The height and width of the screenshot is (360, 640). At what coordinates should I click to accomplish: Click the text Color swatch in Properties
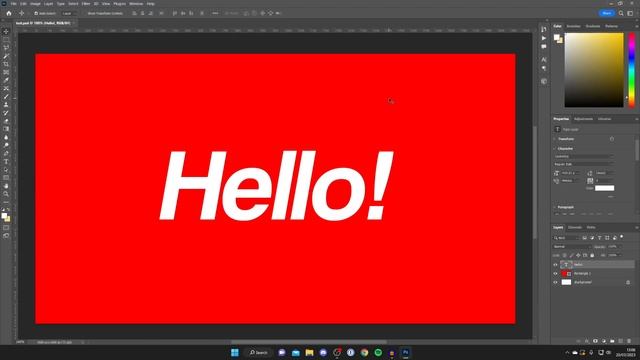604,188
